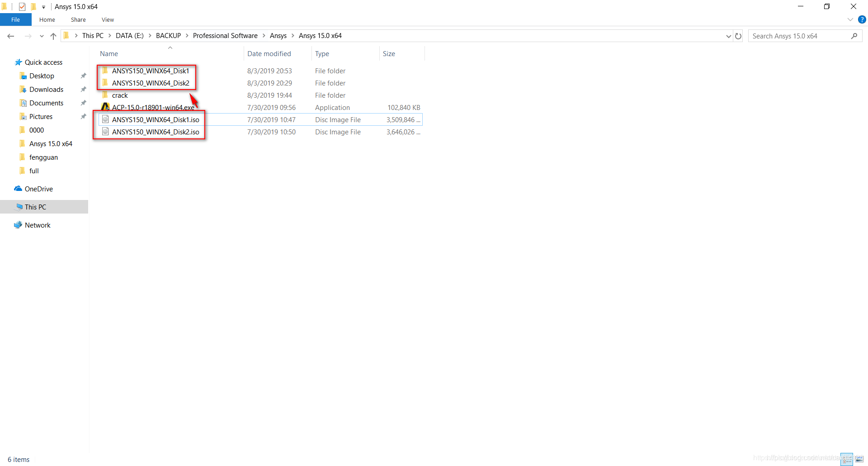Expand chevron after DATA (E:) in breadcrumb

click(x=150, y=36)
